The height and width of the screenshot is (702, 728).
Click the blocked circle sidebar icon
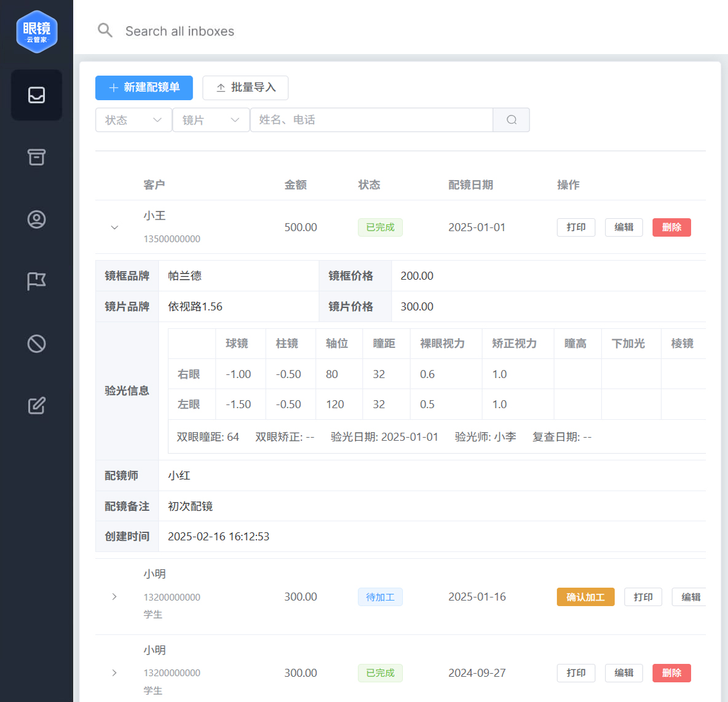(36, 344)
